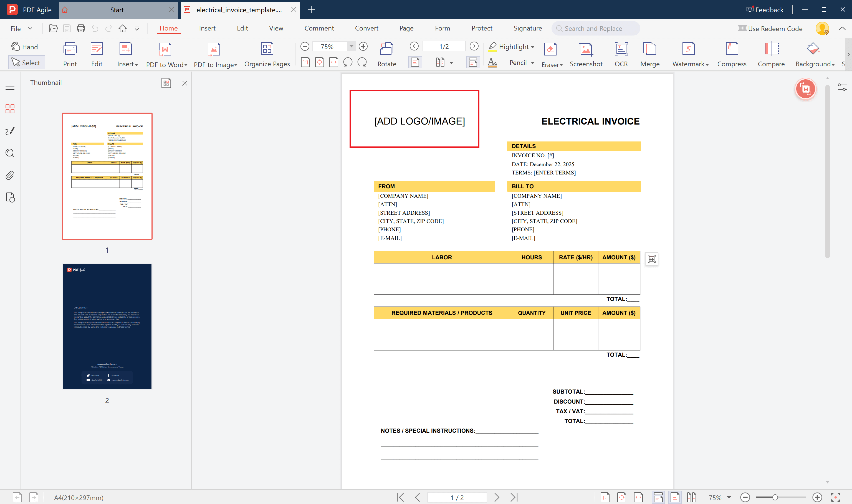Activate the Select tool

pos(26,62)
